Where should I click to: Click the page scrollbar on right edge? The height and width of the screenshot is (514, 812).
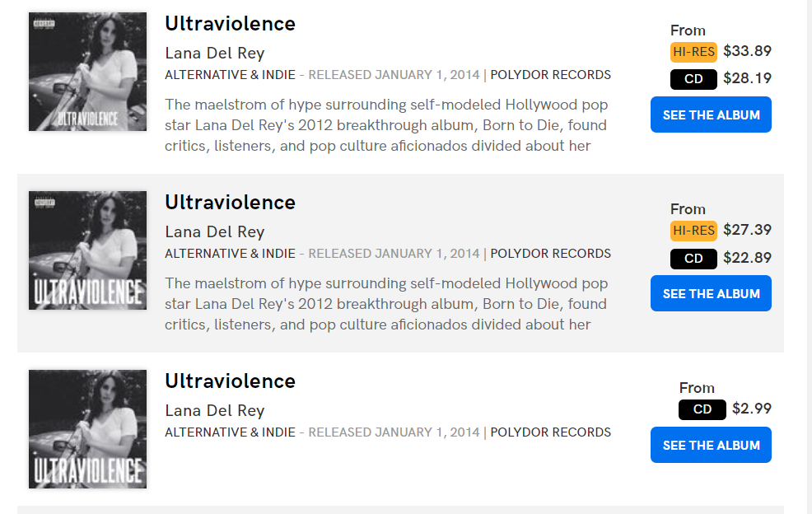pyautogui.click(x=807, y=257)
